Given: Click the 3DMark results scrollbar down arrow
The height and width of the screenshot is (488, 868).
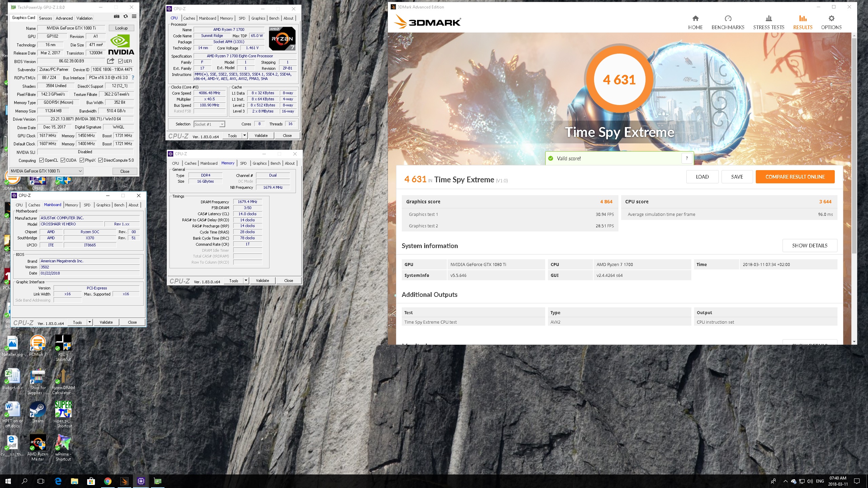Looking at the screenshot, I should click(x=854, y=342).
